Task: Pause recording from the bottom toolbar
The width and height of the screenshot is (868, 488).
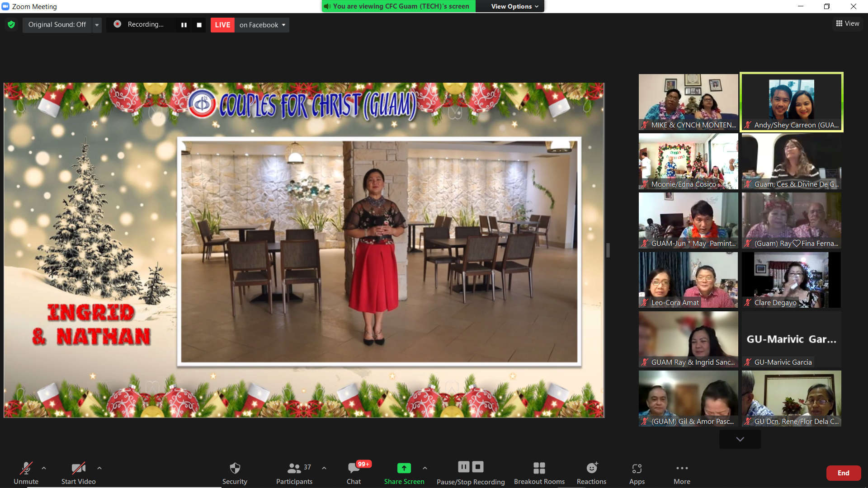Action: 464,467
